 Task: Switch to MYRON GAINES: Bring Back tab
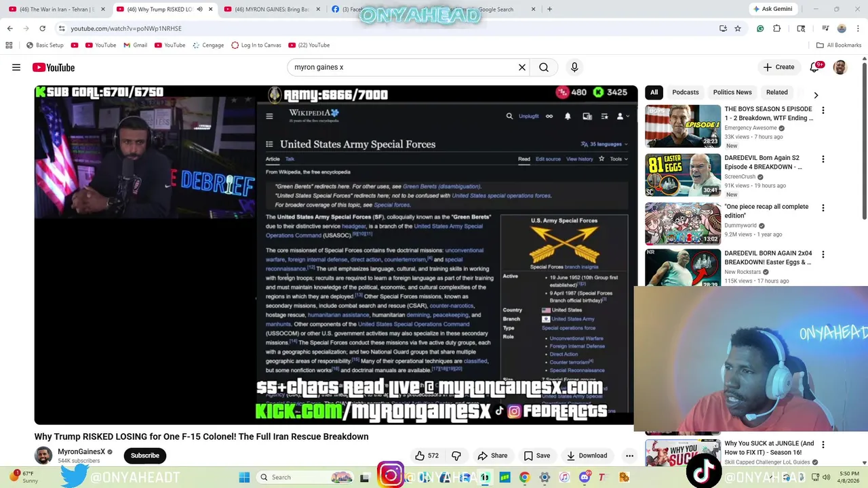[x=272, y=9]
